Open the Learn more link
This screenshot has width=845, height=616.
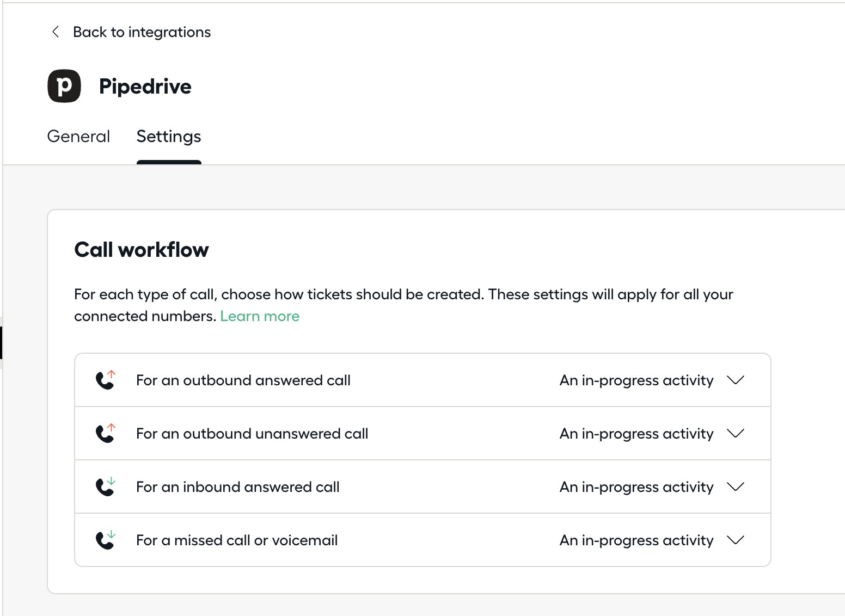pyautogui.click(x=260, y=316)
